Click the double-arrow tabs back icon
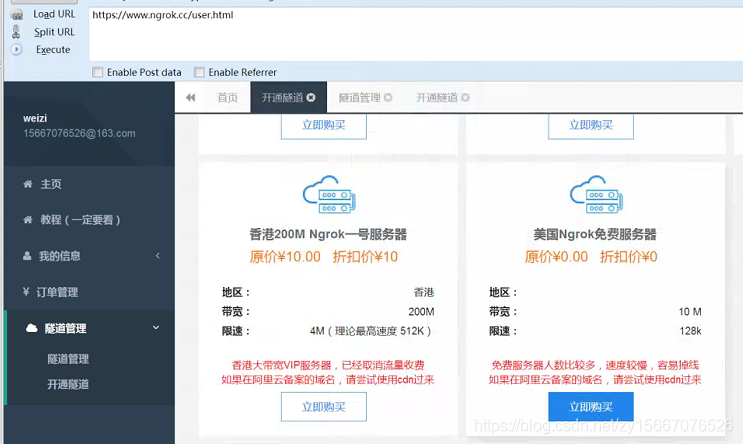Screen dimensions: 743x444 pyautogui.click(x=190, y=98)
